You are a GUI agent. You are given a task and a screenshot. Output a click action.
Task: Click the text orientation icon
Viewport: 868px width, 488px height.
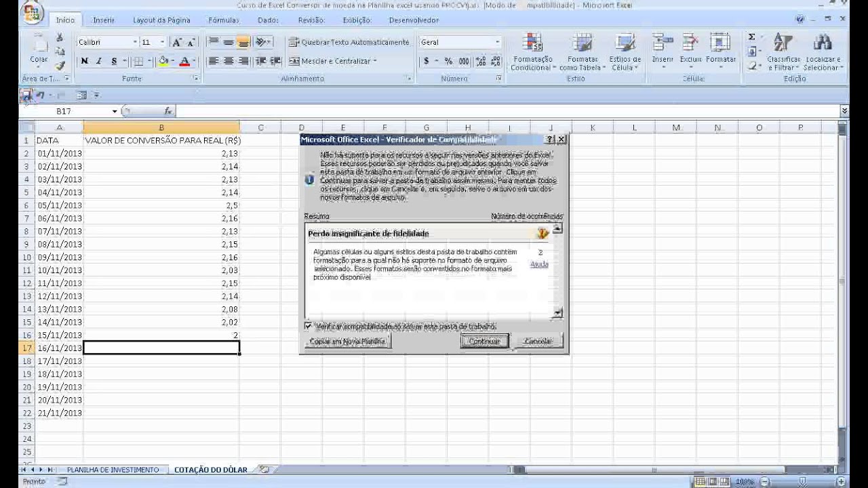262,42
